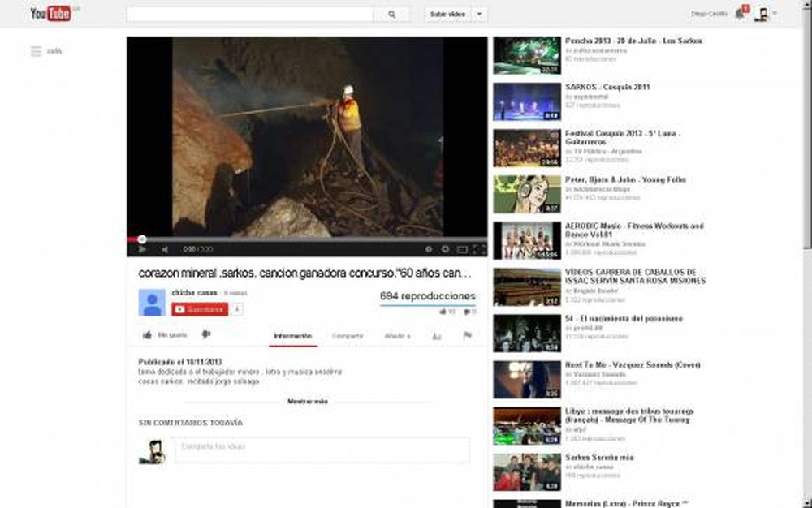This screenshot has height=508, width=812.
Task: Open the notifications bell icon
Action: click(740, 14)
